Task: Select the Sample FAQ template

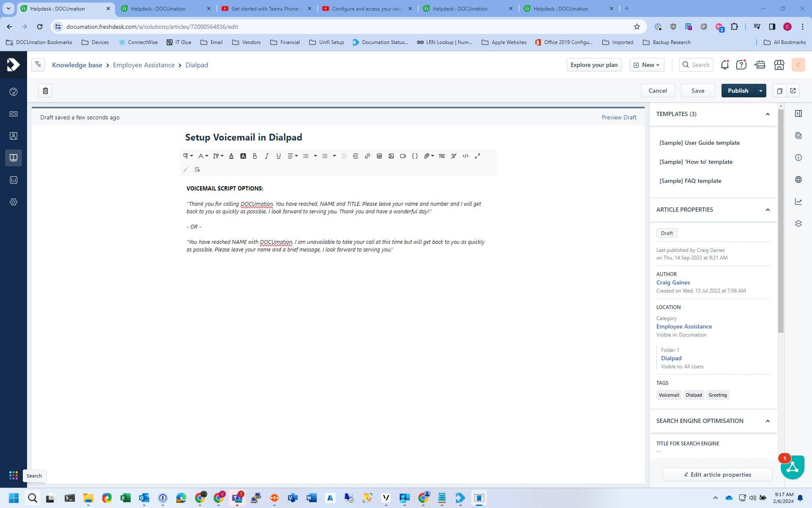Action: 690,181
